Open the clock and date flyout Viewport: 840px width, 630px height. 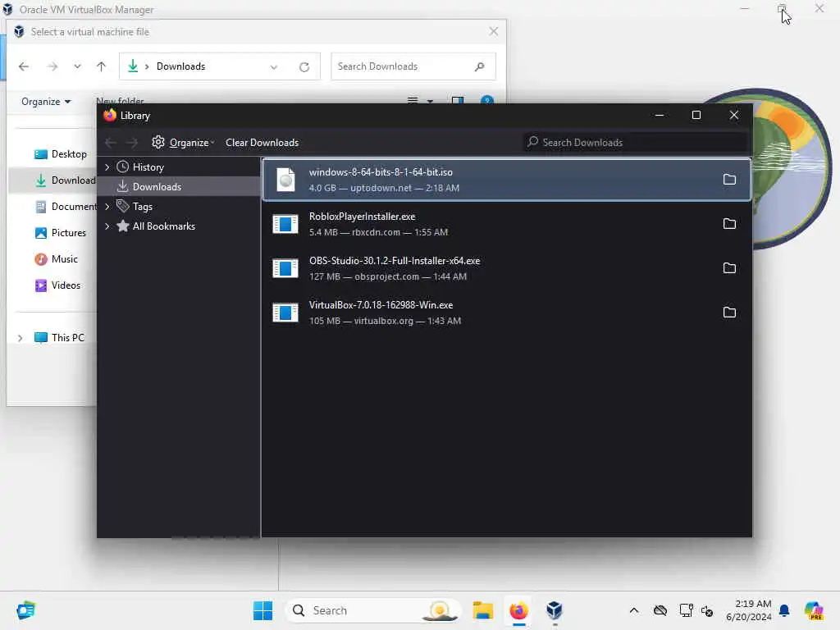coord(748,610)
